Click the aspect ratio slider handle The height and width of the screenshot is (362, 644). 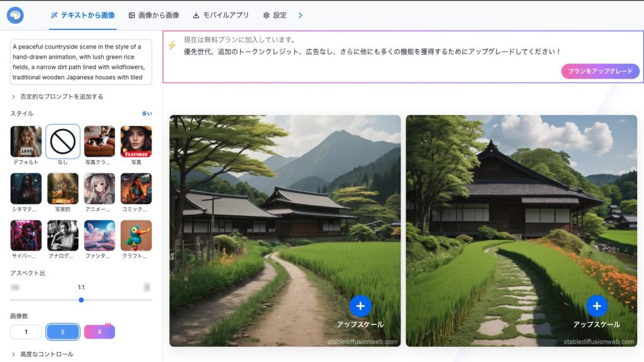pyautogui.click(x=81, y=300)
